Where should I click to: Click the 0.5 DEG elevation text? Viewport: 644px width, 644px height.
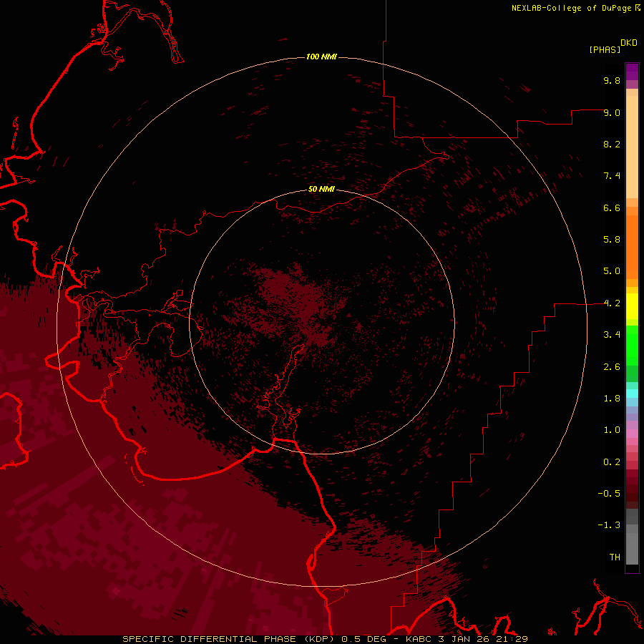coord(364,639)
